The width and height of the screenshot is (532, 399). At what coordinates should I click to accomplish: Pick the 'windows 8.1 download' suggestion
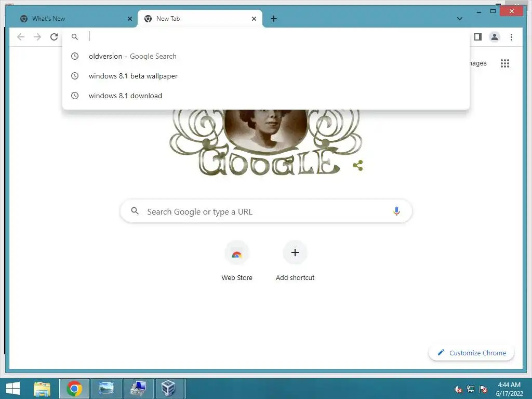266,96
